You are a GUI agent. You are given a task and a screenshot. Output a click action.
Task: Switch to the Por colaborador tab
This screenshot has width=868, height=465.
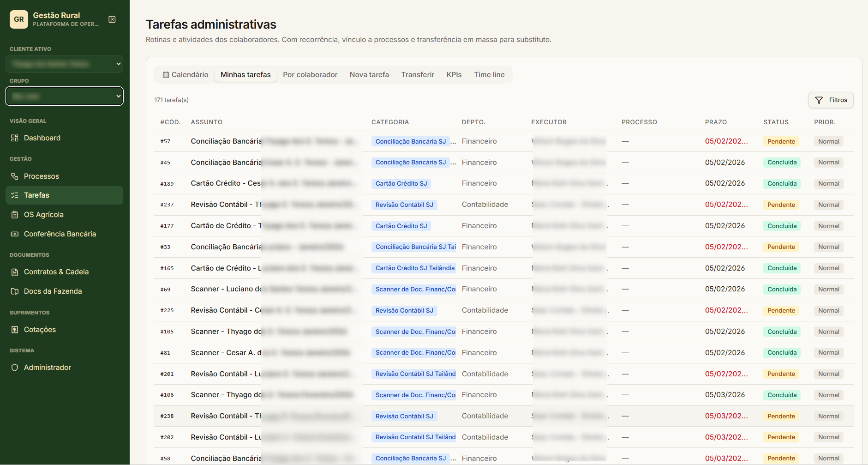click(x=310, y=75)
